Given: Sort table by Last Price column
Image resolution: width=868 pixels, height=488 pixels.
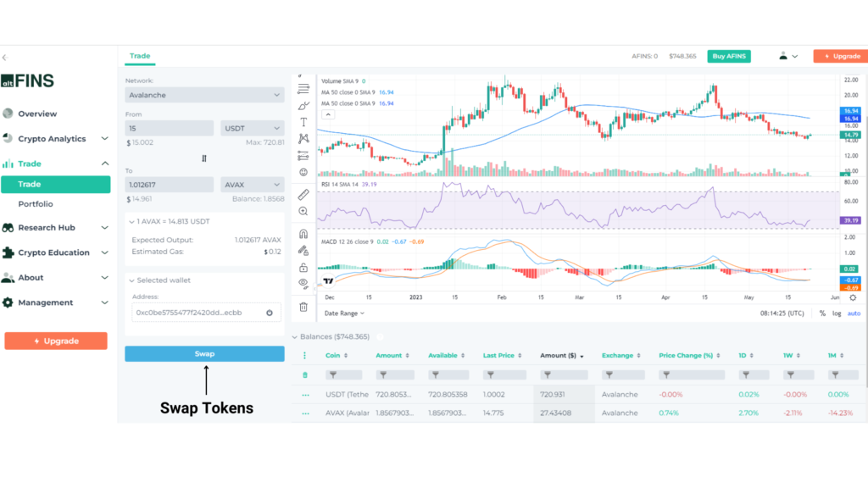Looking at the screenshot, I should click(503, 356).
